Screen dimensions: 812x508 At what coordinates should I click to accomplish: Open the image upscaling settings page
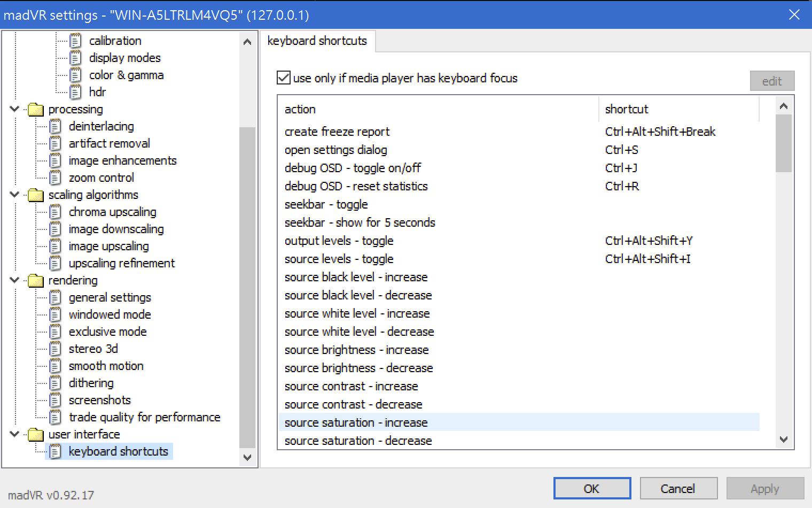tap(108, 246)
